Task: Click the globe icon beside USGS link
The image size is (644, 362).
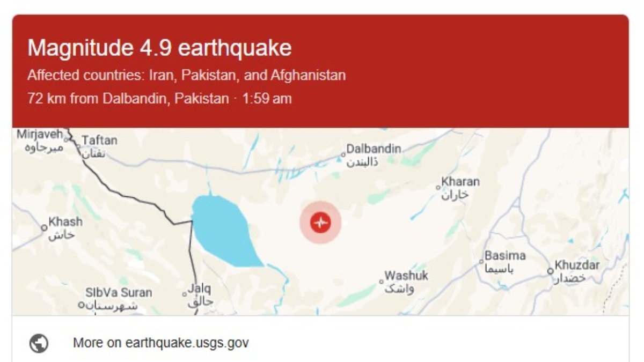Action: (39, 343)
